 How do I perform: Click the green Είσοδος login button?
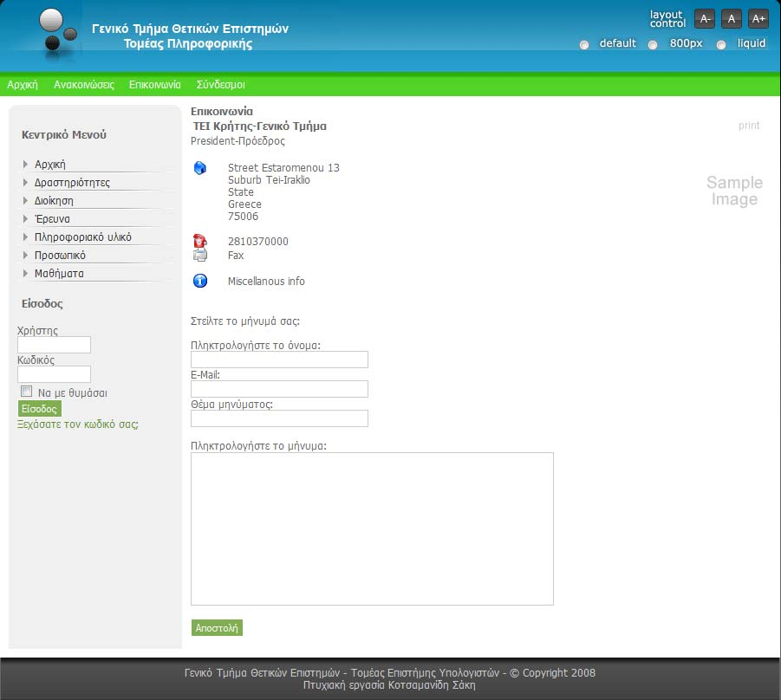pos(40,409)
